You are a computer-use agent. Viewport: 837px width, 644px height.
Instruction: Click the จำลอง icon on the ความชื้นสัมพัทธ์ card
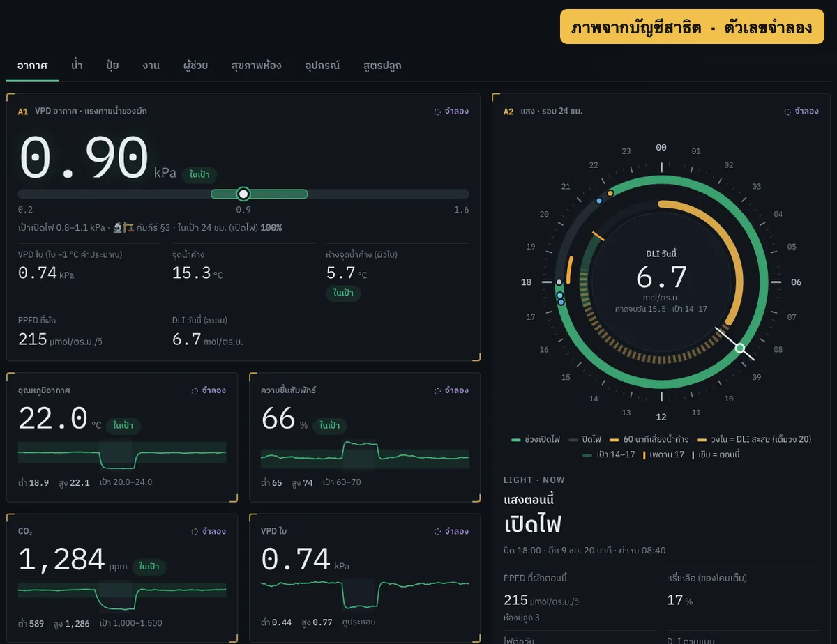pos(437,391)
